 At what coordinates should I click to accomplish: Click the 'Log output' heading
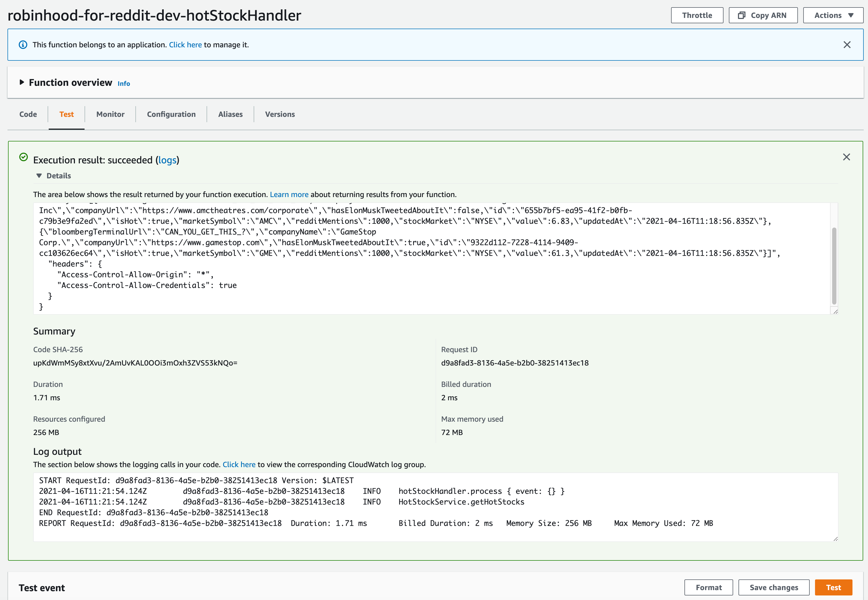click(57, 451)
